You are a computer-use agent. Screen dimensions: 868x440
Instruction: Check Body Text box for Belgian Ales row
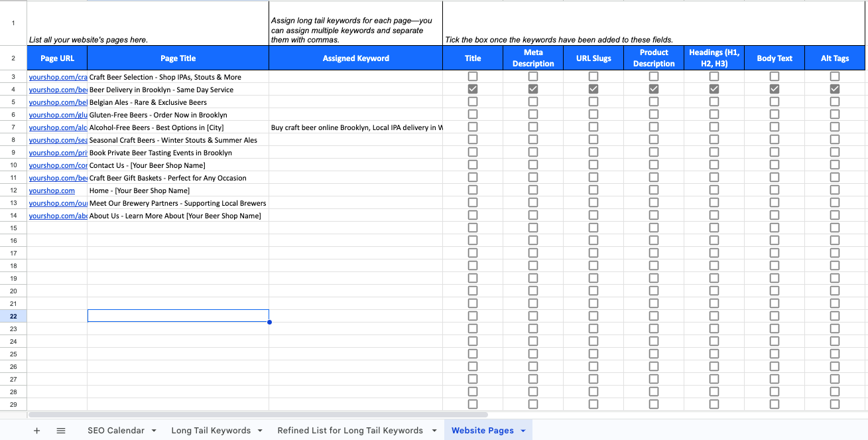point(775,102)
